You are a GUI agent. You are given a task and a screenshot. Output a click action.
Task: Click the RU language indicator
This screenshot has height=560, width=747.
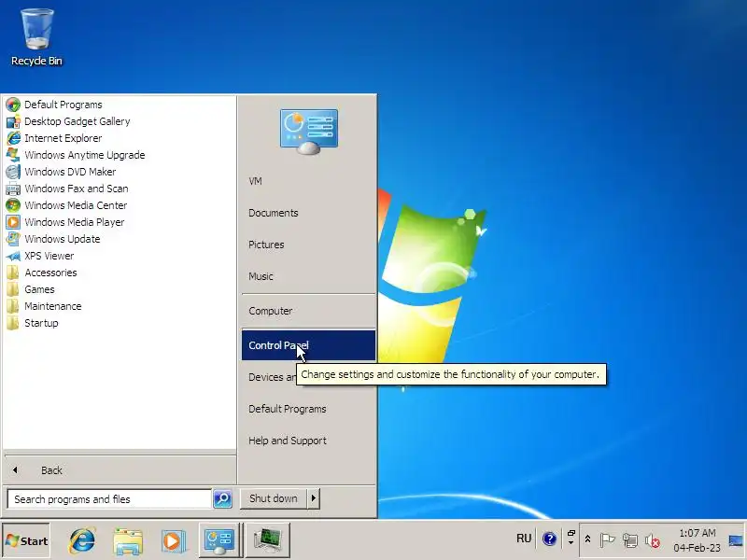pyautogui.click(x=524, y=539)
